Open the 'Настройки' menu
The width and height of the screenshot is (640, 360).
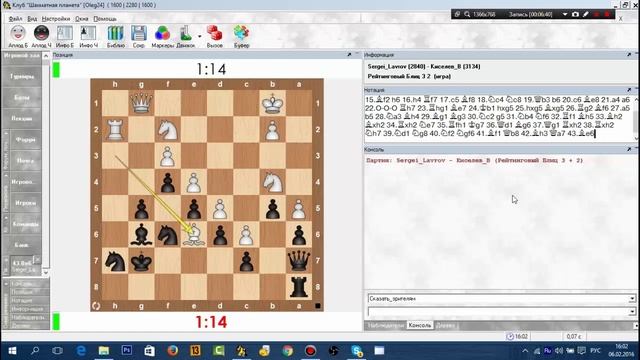pyautogui.click(x=56, y=19)
